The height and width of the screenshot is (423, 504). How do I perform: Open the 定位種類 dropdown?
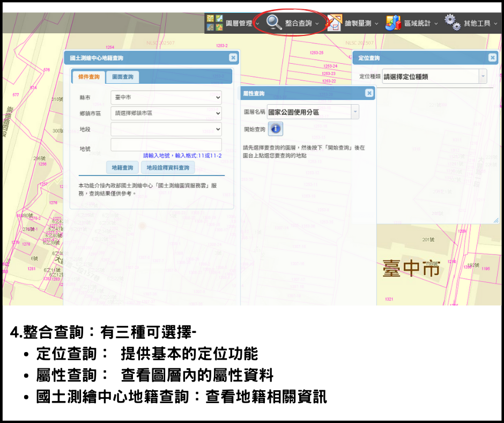(483, 77)
